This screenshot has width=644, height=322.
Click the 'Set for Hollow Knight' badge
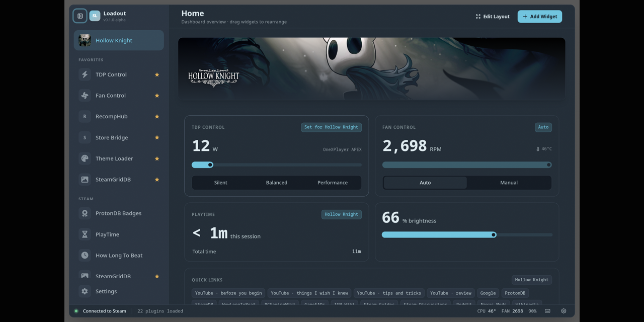pyautogui.click(x=332, y=127)
